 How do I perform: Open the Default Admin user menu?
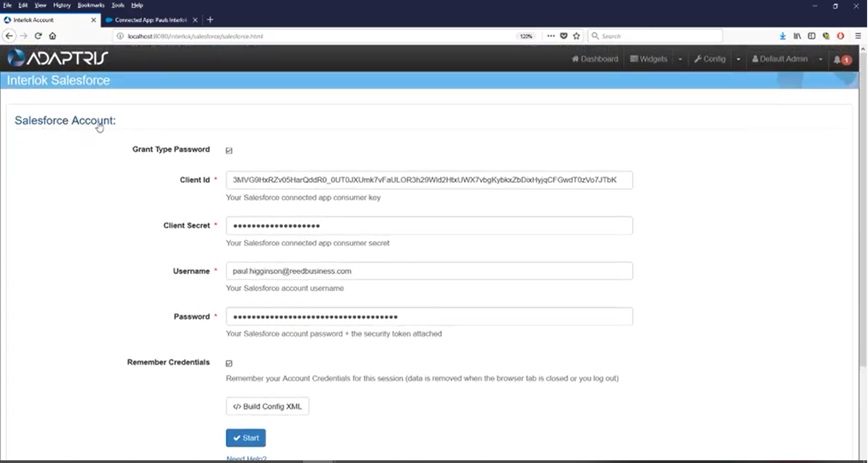780,59
